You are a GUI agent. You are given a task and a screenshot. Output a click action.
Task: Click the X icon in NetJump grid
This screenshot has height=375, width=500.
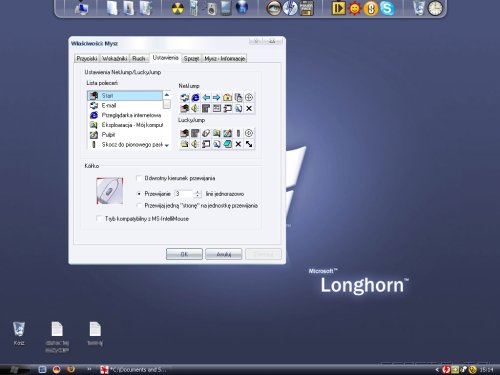249,108
